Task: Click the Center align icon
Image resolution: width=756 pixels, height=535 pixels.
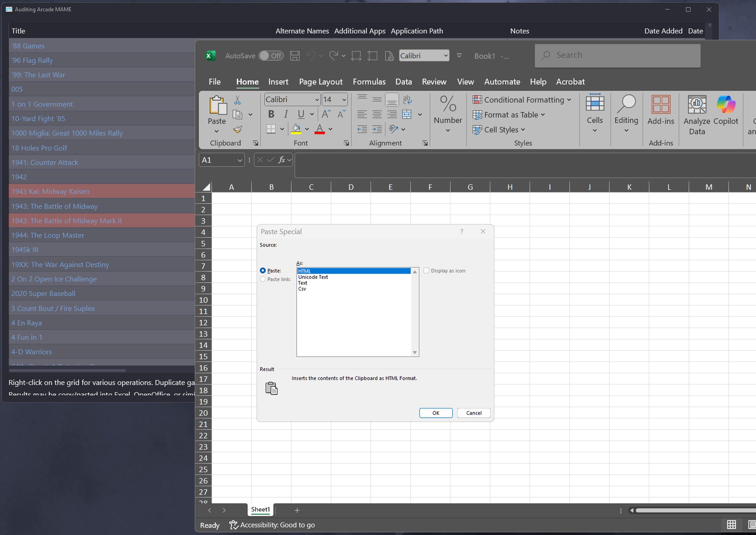Action: [377, 114]
